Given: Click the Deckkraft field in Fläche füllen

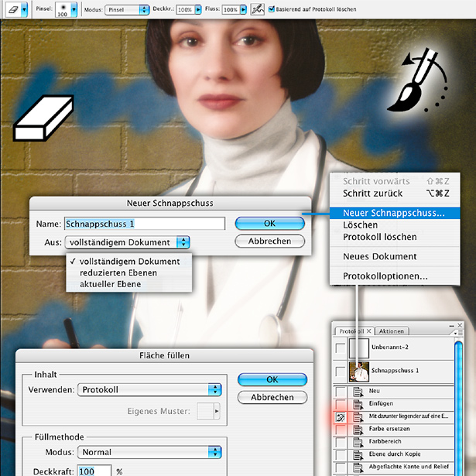Looking at the screenshot, I should pyautogui.click(x=94, y=471).
